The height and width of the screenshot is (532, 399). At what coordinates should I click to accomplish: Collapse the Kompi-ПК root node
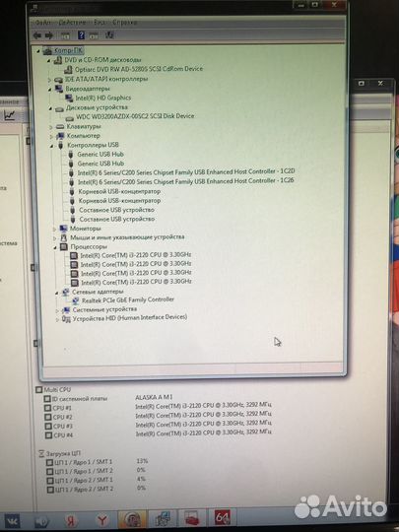tap(38, 51)
